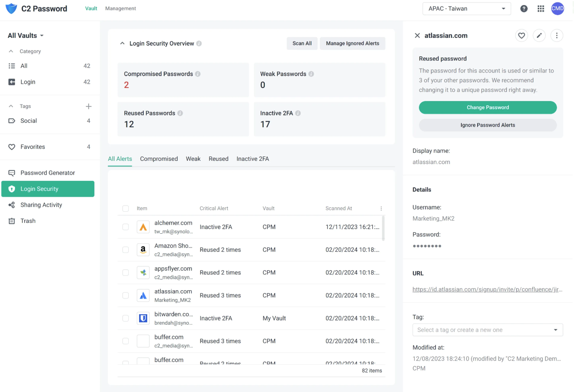Check the buffer.com c2_media row checkbox
Viewport: 574px width, 392px height.
pyautogui.click(x=126, y=341)
